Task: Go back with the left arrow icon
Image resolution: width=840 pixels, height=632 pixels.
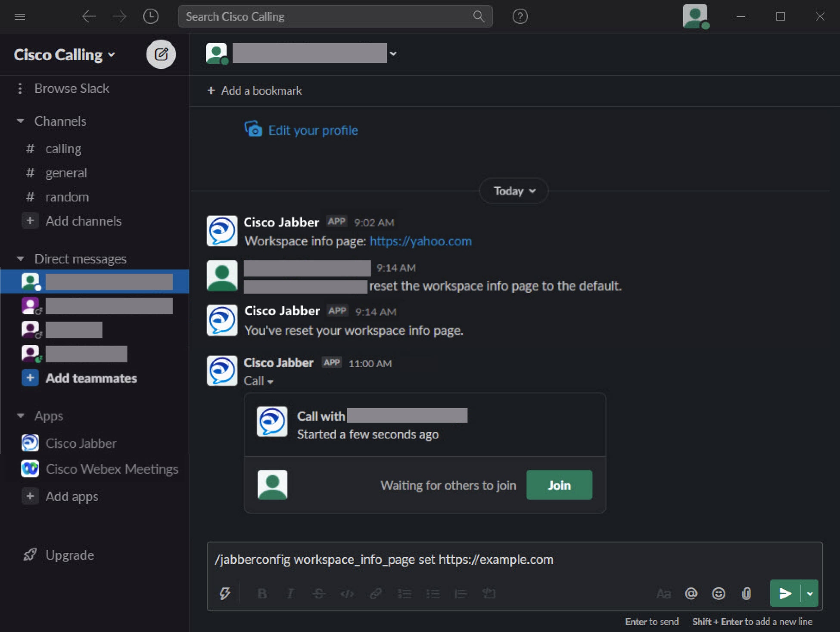Action: [89, 17]
